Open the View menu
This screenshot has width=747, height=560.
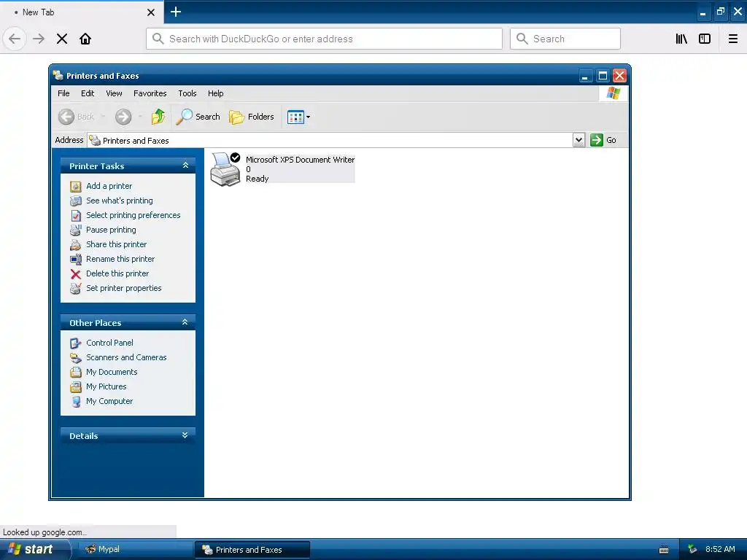114,93
